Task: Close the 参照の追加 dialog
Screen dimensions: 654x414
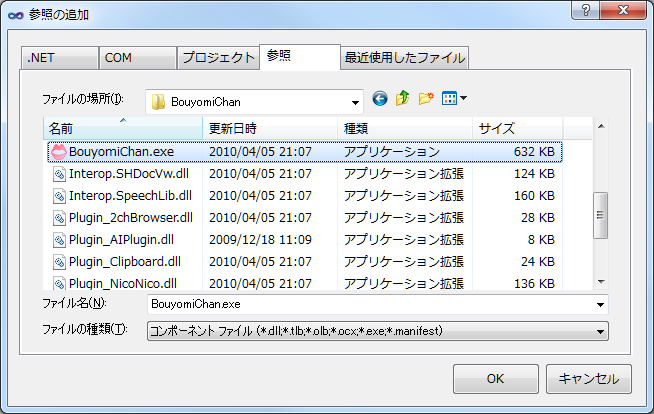Action: [623, 10]
